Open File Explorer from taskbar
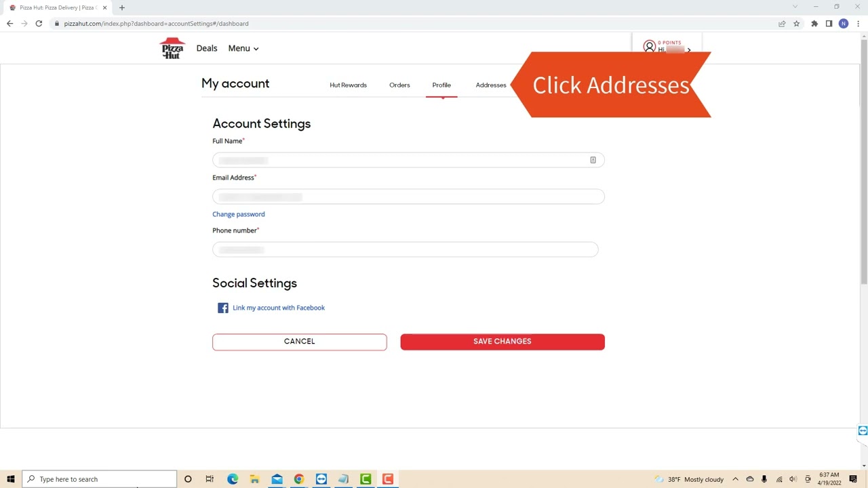 254,479
